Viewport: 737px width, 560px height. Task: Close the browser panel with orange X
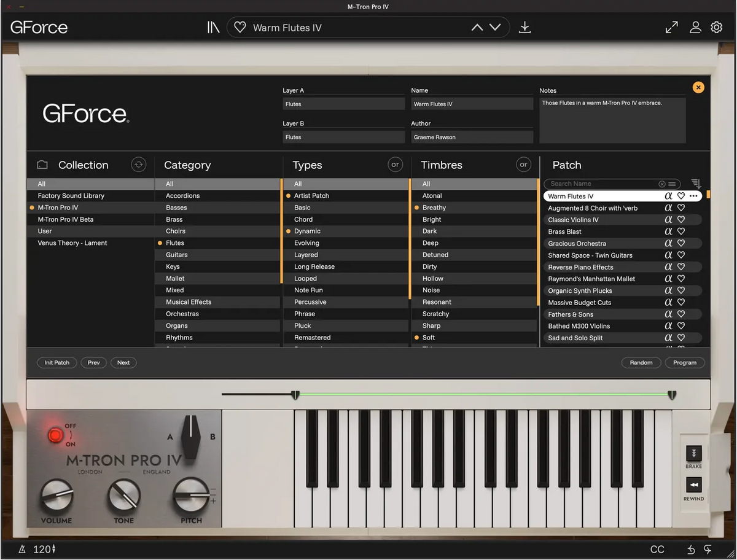pyautogui.click(x=698, y=87)
